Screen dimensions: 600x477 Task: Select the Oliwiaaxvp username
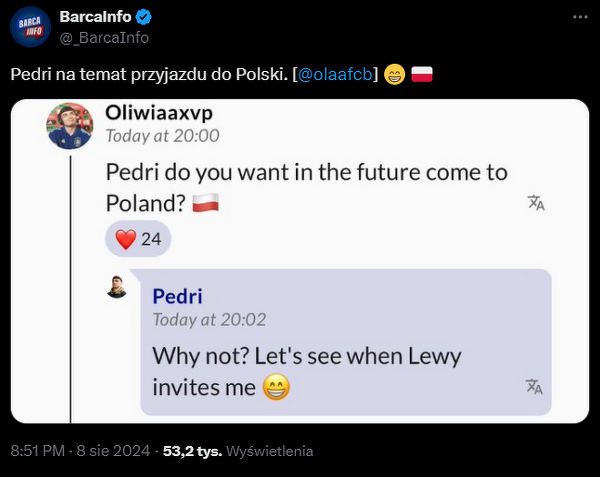click(x=158, y=113)
